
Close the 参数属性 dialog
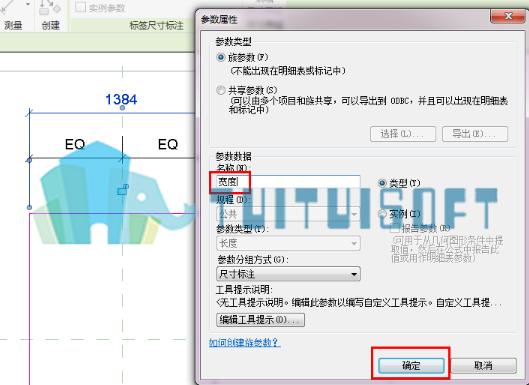[507, 16]
